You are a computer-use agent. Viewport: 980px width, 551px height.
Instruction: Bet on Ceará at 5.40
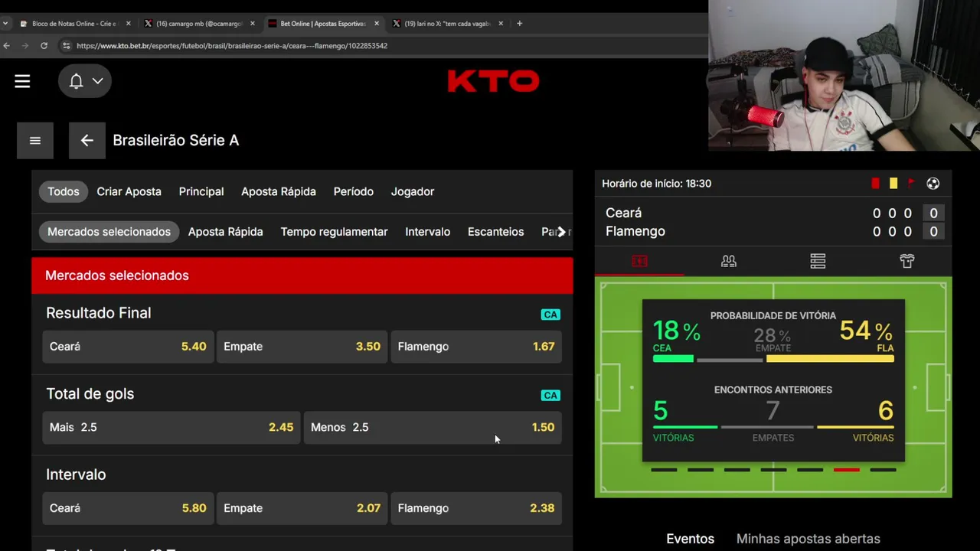pyautogui.click(x=128, y=347)
